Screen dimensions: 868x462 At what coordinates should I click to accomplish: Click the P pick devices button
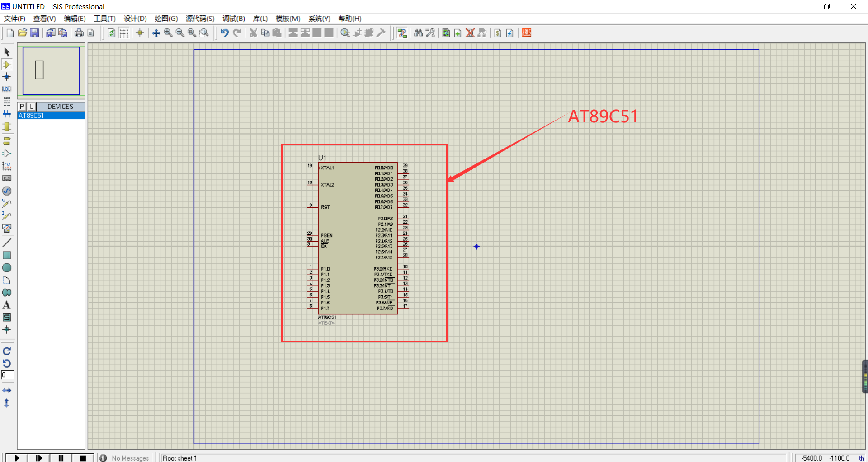[22, 107]
